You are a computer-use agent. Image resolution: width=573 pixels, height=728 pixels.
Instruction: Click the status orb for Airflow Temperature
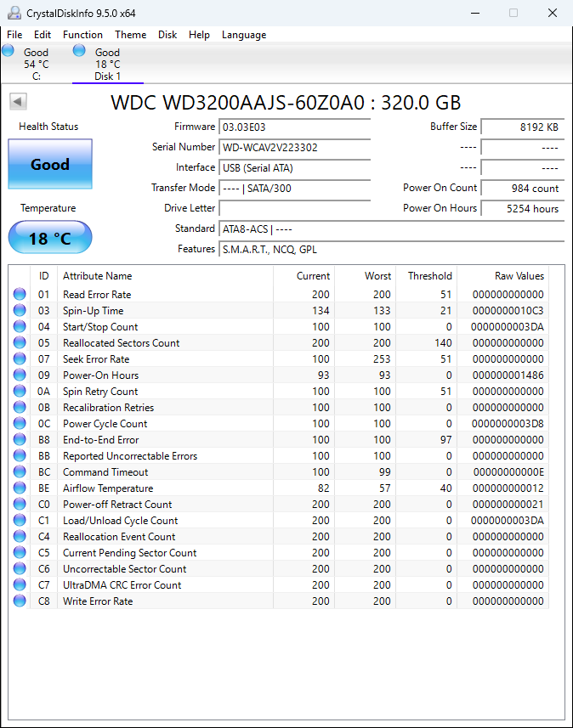tap(20, 488)
